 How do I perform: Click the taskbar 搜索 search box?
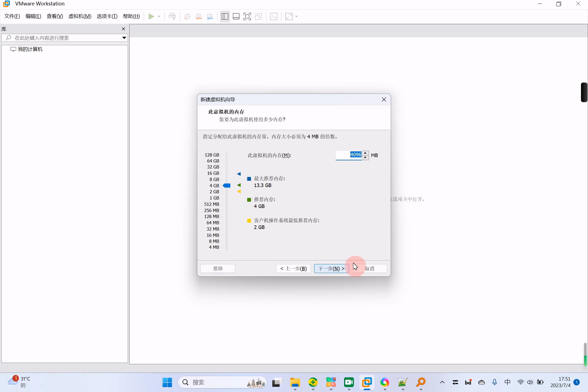(x=222, y=382)
